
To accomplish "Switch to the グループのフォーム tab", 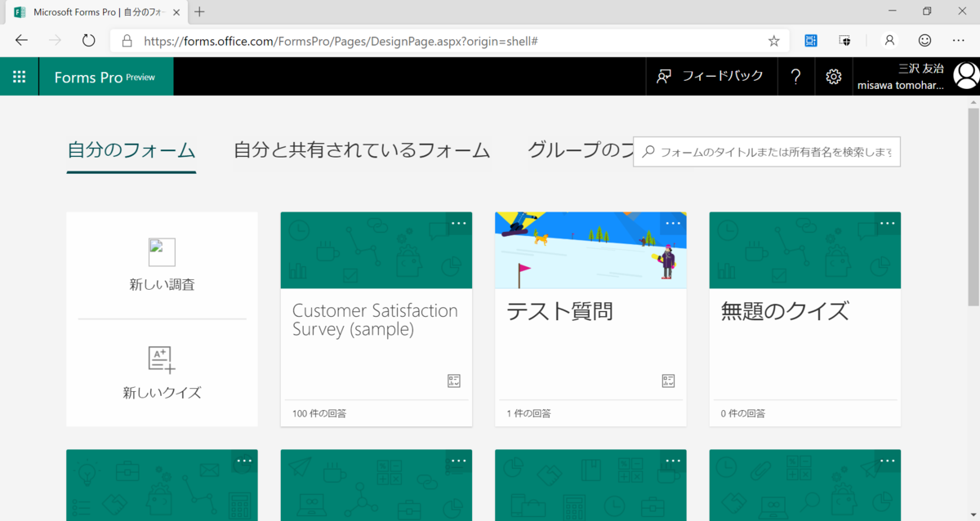I will click(581, 150).
